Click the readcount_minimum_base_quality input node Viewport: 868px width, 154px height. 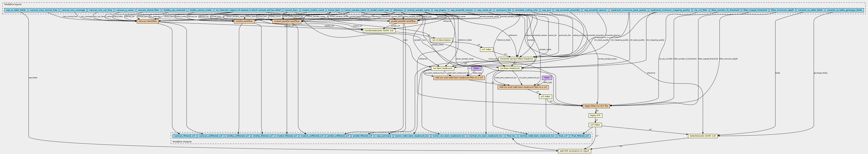coord(628,10)
